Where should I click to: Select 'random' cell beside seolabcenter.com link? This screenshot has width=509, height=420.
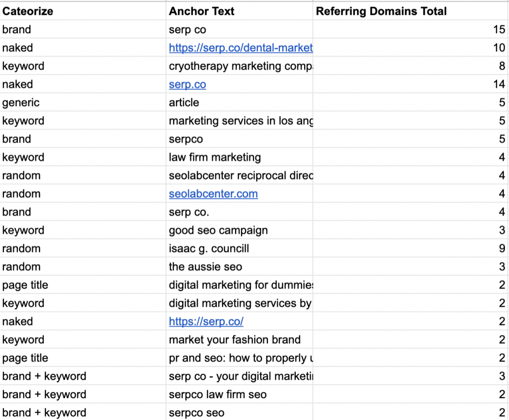pyautogui.click(x=83, y=194)
